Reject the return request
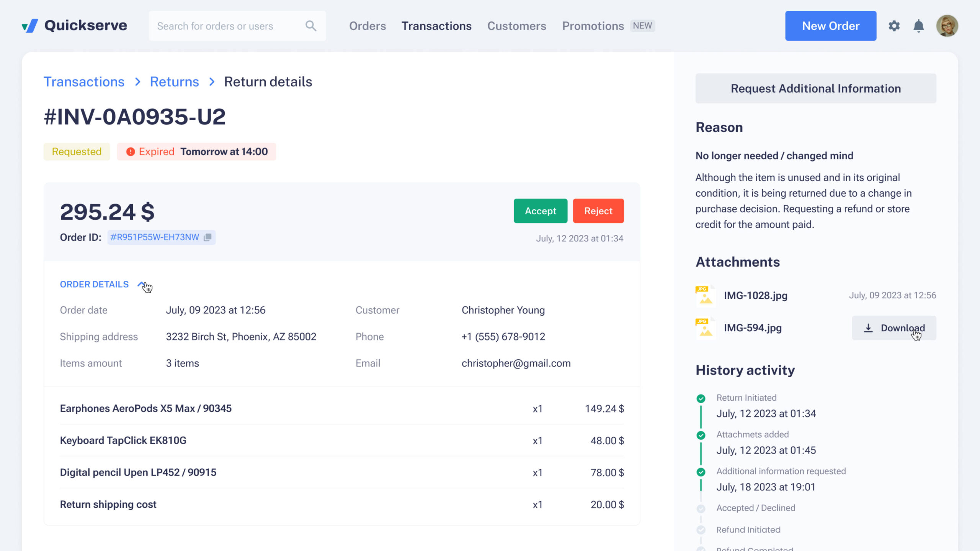This screenshot has height=551, width=980. (x=598, y=211)
